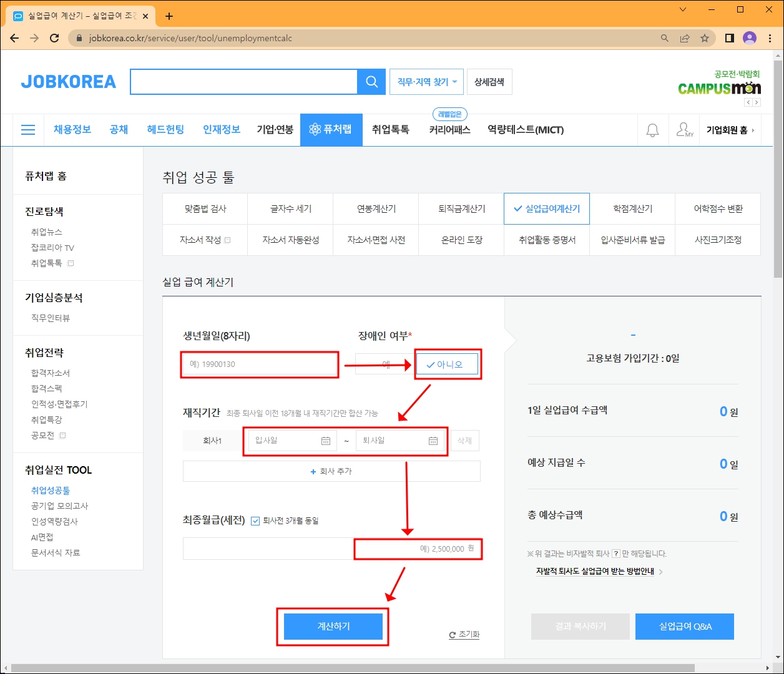The image size is (784, 674).
Task: Expand 기업회원 홈 menu arrow
Action: click(753, 130)
